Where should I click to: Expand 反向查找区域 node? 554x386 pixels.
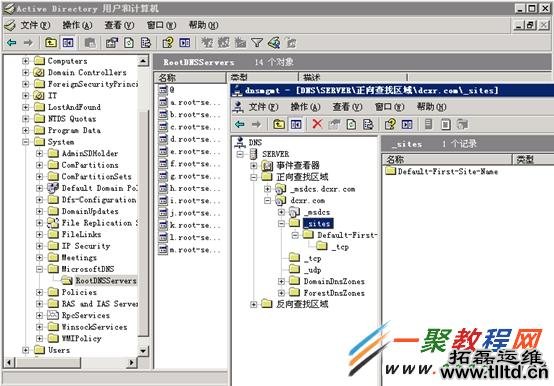point(254,304)
